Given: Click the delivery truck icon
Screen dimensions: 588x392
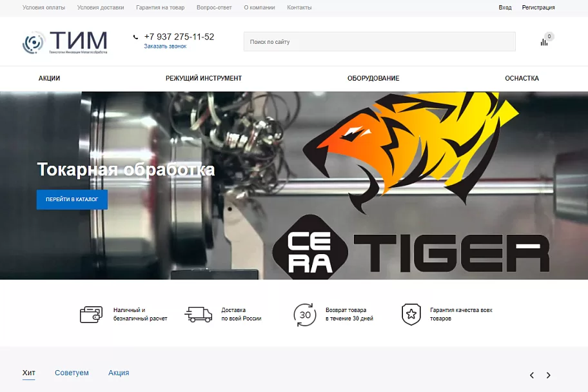Looking at the screenshot, I should pyautogui.click(x=199, y=315).
